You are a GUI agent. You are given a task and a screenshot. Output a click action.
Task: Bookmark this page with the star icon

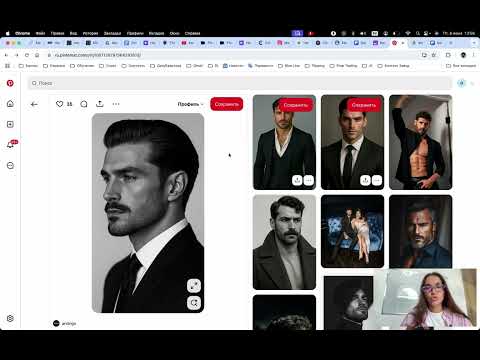tap(434, 55)
